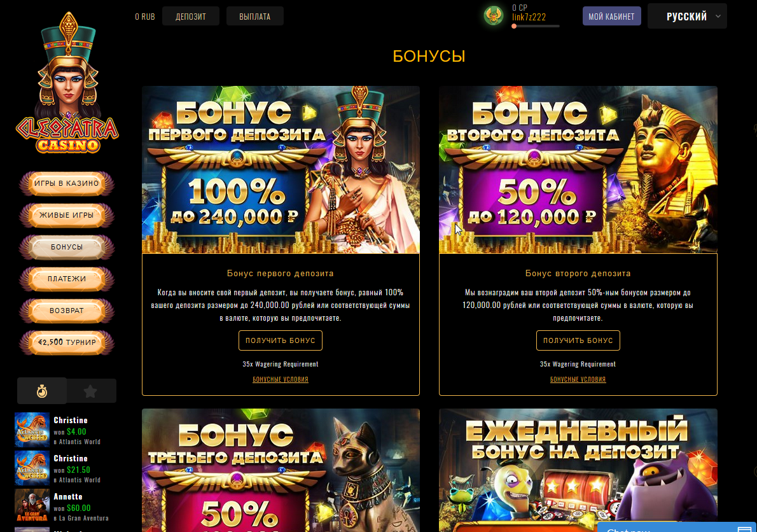Click the scarab avatar icon beside link7z222
Image resolution: width=757 pixels, height=532 pixels.
pyautogui.click(x=494, y=16)
